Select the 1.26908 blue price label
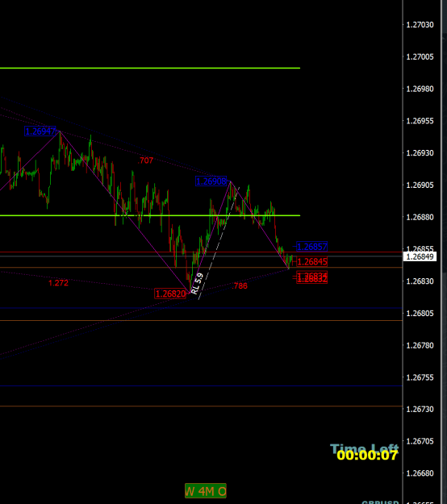Viewport: 447px width, 504px height. coord(211,181)
